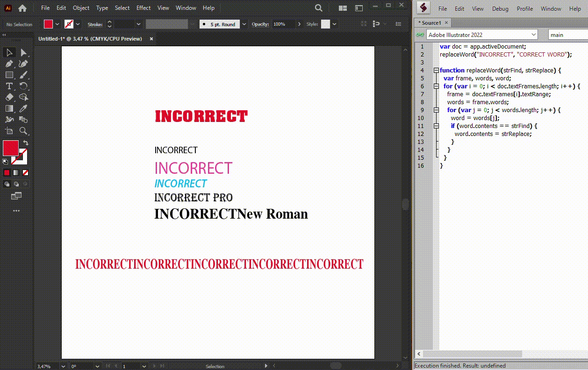Viewport: 588px width, 370px height.
Task: Open the stroke weight dropdown
Action: (x=138, y=24)
